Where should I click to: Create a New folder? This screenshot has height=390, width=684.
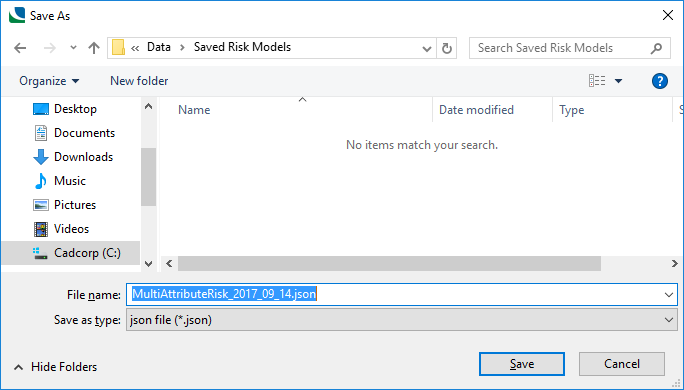click(139, 81)
